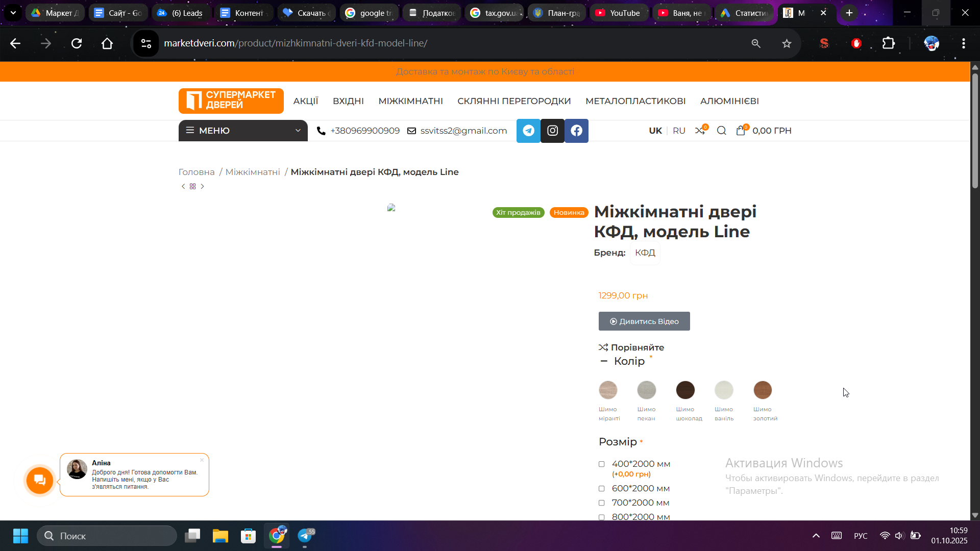Viewport: 980px width, 551px height.
Task: Bookmark this page with the star icon
Action: click(787, 43)
